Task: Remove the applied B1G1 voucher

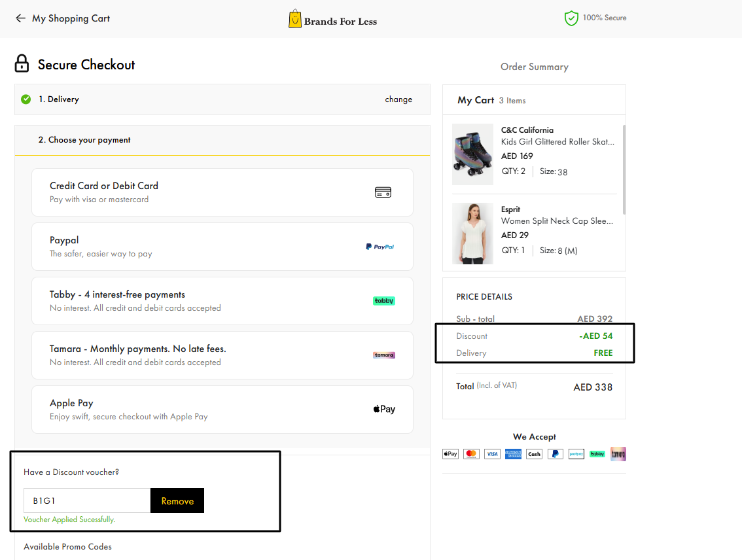Action: click(x=177, y=501)
